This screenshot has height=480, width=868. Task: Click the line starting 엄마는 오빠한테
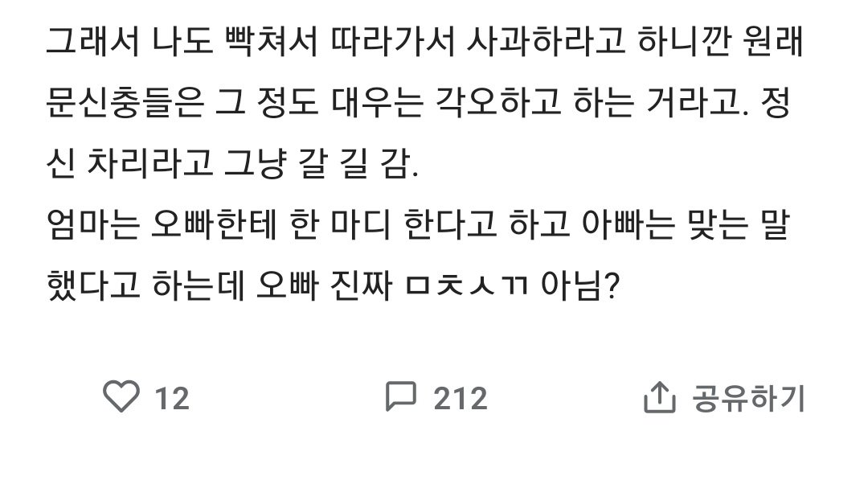420,228
